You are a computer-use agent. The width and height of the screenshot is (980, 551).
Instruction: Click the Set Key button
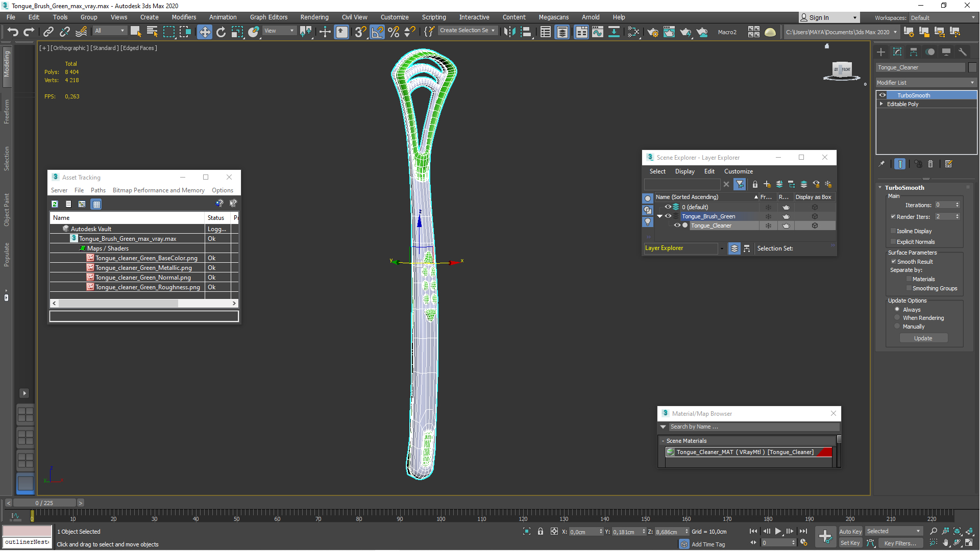(x=850, y=543)
